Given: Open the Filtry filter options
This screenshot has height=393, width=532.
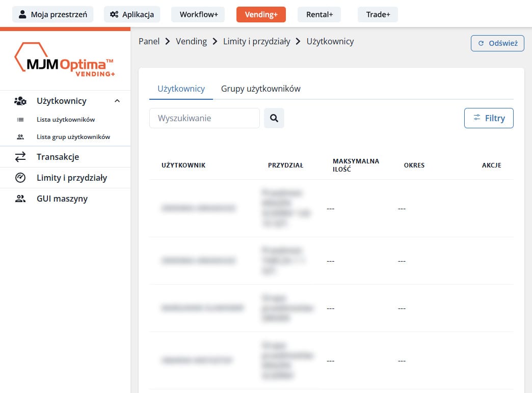Looking at the screenshot, I should (x=488, y=118).
